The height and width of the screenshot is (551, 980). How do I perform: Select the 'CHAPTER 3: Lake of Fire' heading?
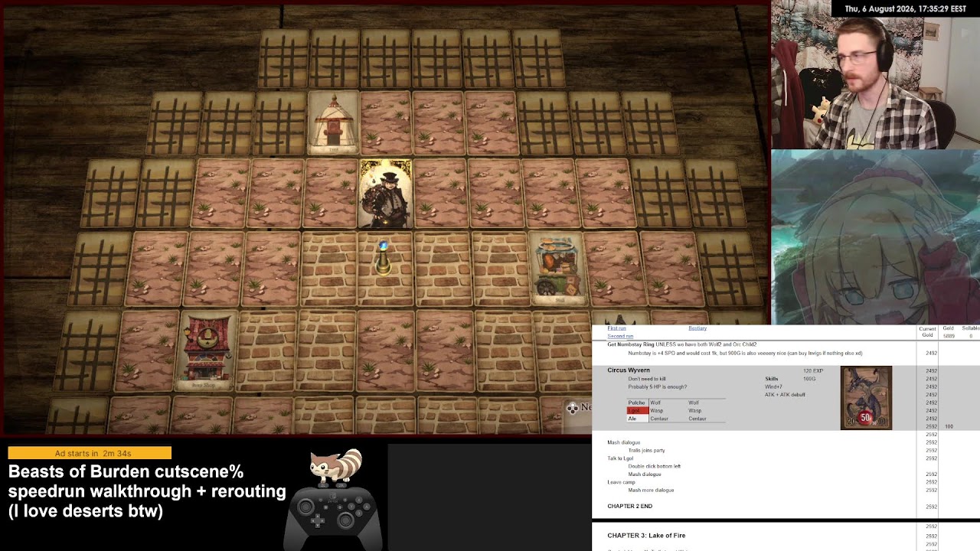point(646,536)
